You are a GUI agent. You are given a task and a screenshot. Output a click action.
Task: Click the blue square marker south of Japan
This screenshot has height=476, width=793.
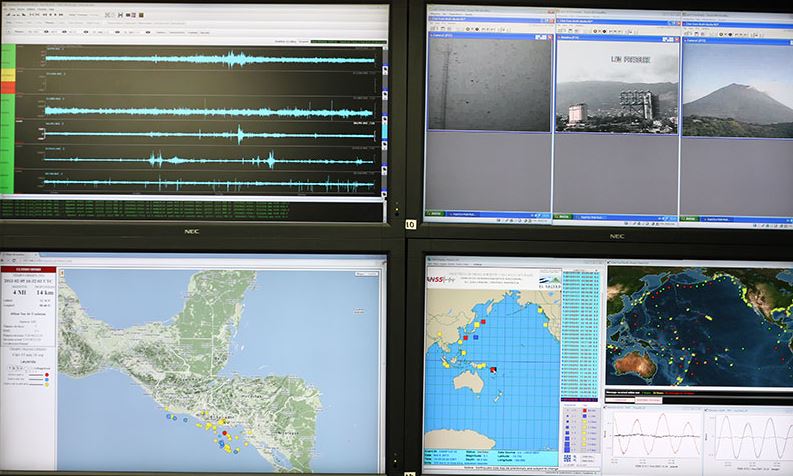click(476, 337)
